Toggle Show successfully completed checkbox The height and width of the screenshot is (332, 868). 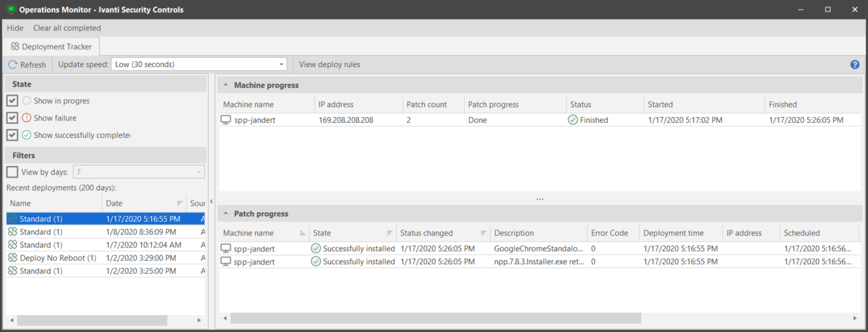(12, 135)
